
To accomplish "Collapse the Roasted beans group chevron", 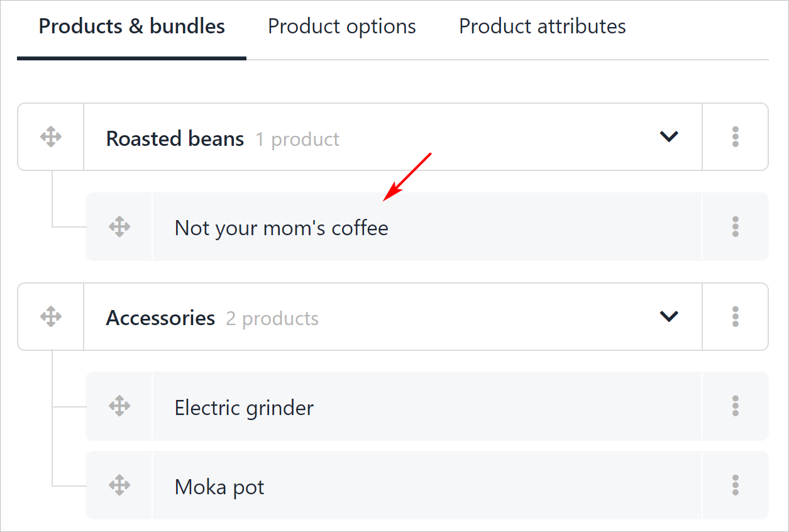I will pyautogui.click(x=669, y=136).
